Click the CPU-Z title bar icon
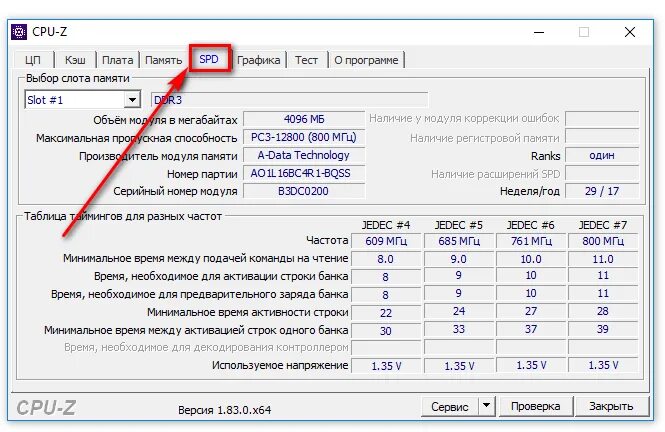The width and height of the screenshot is (665, 432). point(19,32)
